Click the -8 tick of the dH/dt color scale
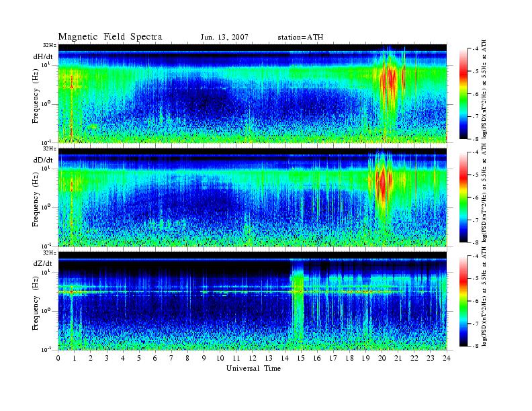The image size is (532, 411). pos(476,139)
